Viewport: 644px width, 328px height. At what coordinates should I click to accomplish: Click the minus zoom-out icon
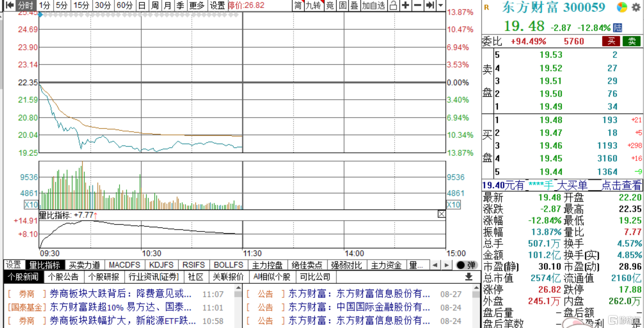coord(418,6)
